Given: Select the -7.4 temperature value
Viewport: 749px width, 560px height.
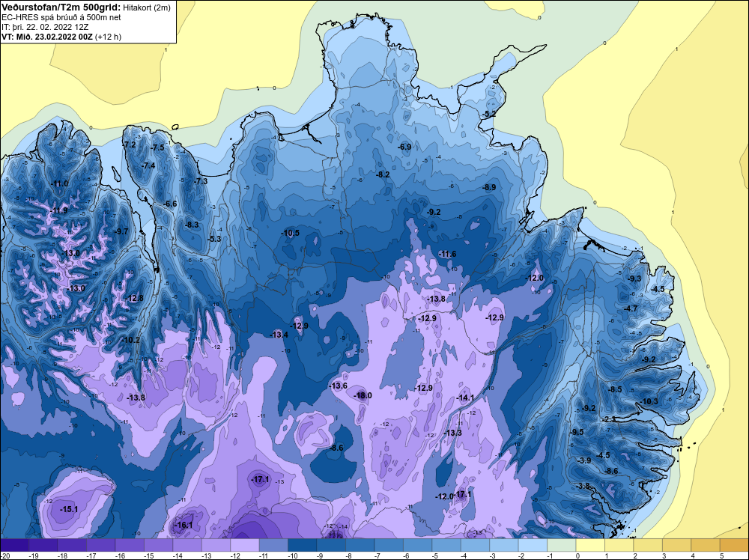Looking at the screenshot, I should pos(148,165).
